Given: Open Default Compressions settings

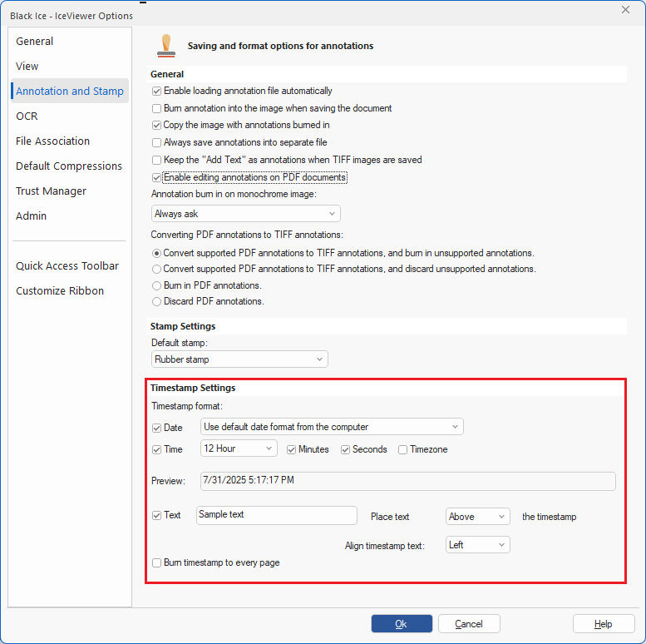Looking at the screenshot, I should pos(69,166).
